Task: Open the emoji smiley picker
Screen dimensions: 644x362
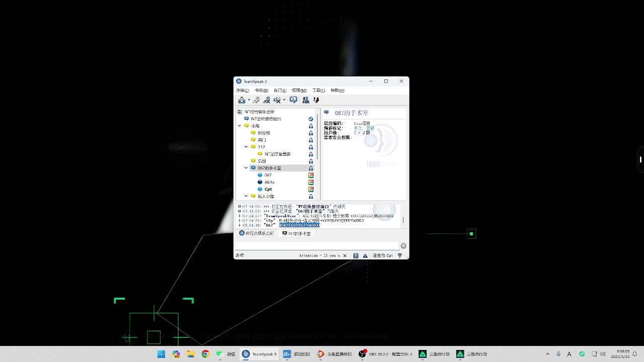Action: point(403,246)
